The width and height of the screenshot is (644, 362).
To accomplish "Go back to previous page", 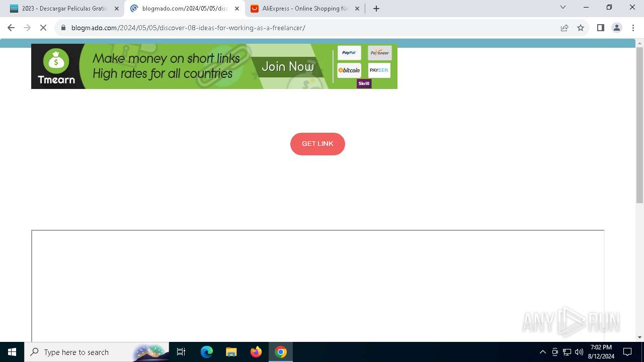I will click(11, 28).
